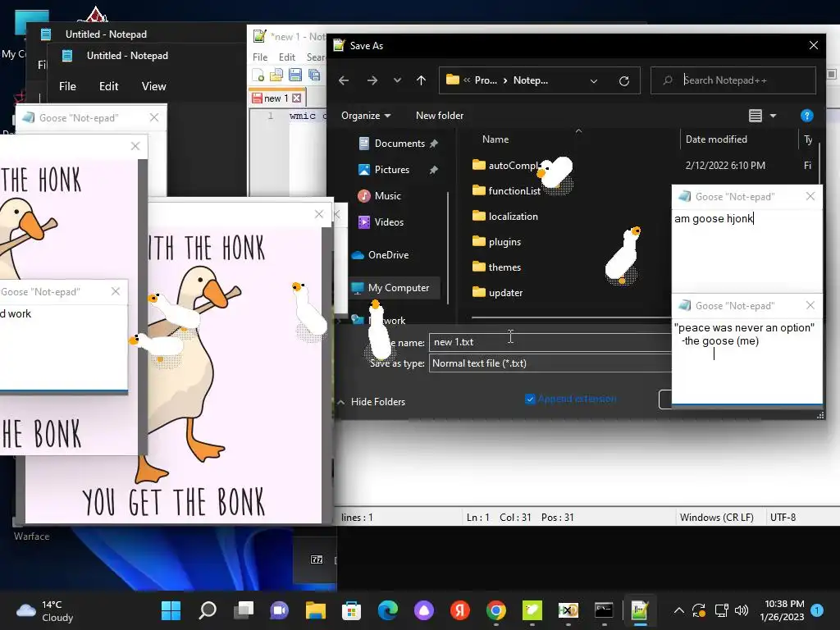Refresh the Save As folder view
Viewport: 840px width, 630px height.
point(624,81)
